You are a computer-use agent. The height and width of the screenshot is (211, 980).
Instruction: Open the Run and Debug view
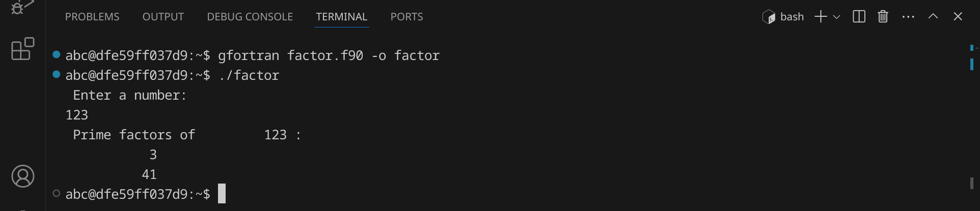click(21, 7)
